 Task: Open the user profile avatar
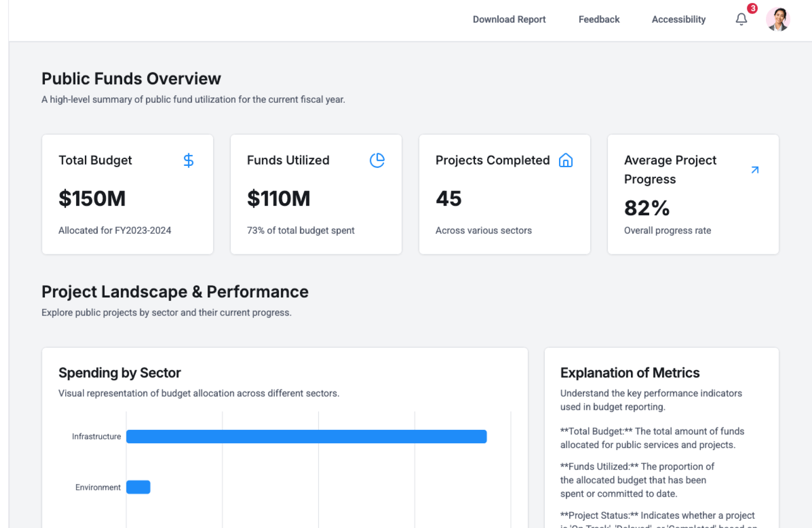click(x=778, y=19)
